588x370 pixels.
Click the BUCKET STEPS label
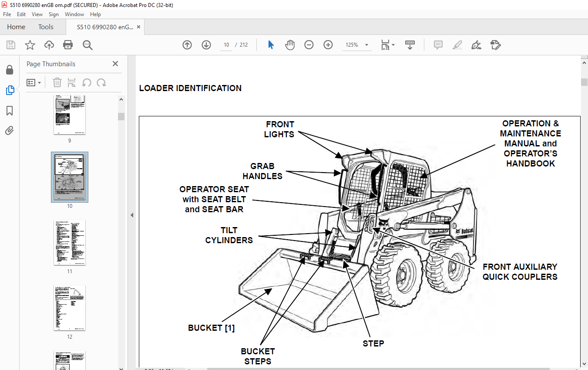(258, 356)
